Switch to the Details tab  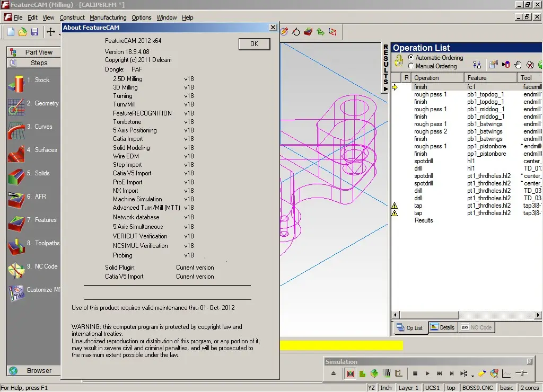pyautogui.click(x=443, y=327)
